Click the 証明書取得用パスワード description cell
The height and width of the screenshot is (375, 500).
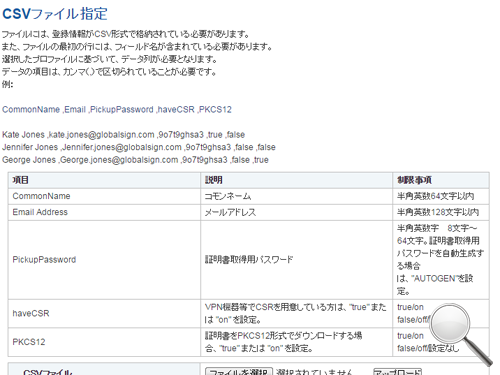296,260
